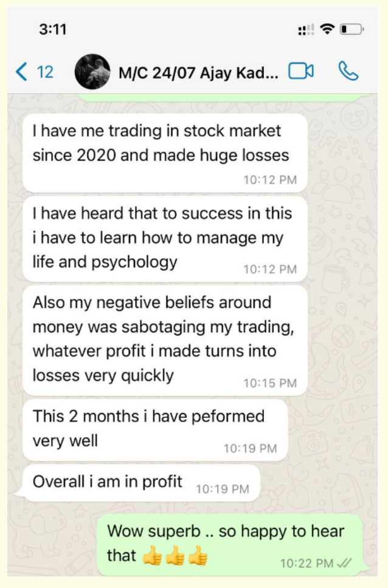Image resolution: width=388 pixels, height=588 pixels.
Task: Select the "manage my life and psychology" message
Action: (x=164, y=238)
